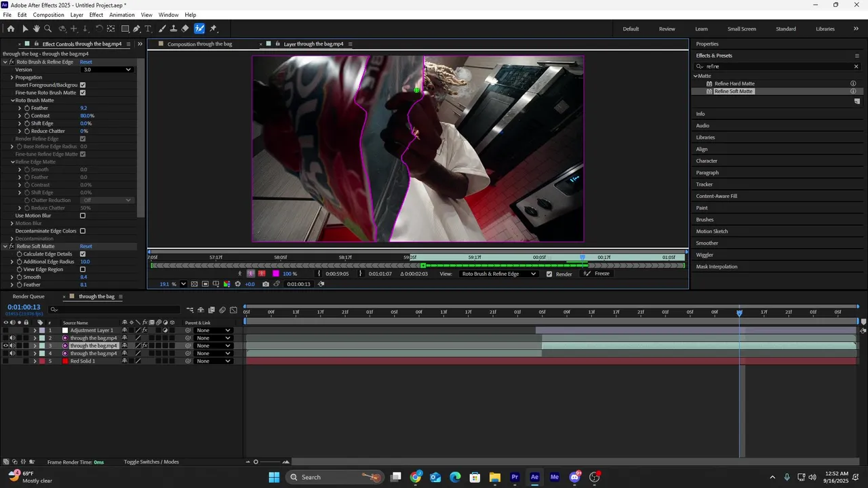868x488 pixels.
Task: Enable Decontaminate Edge Colors checkbox
Action: pyautogui.click(x=83, y=231)
